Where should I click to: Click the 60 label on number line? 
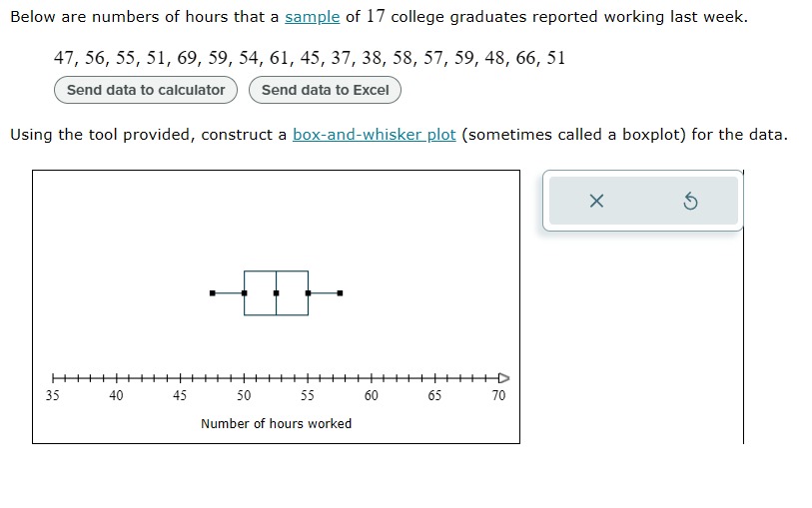tap(372, 396)
